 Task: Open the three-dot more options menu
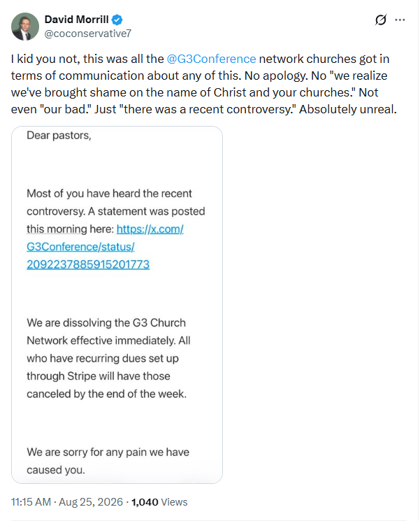click(x=400, y=20)
